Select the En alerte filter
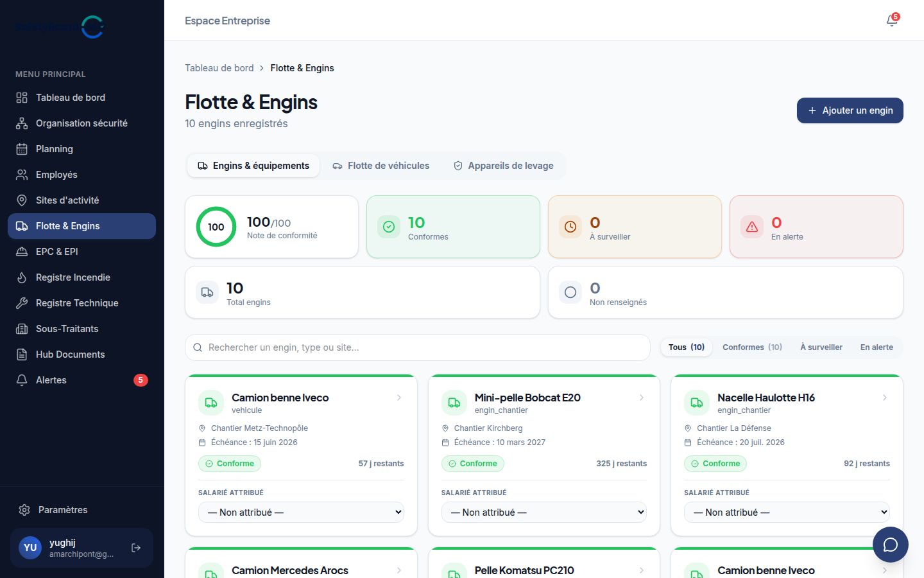Screen dimensions: 924x578 [x=877, y=347]
